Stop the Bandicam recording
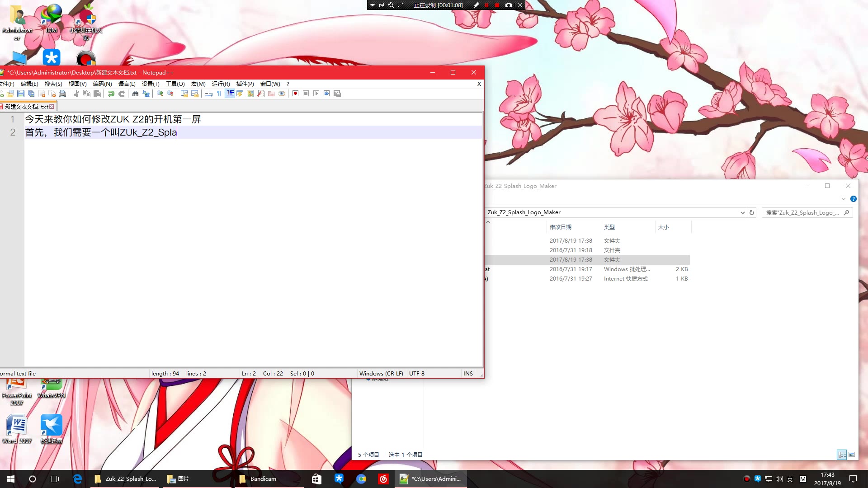The image size is (868, 488). click(x=497, y=5)
